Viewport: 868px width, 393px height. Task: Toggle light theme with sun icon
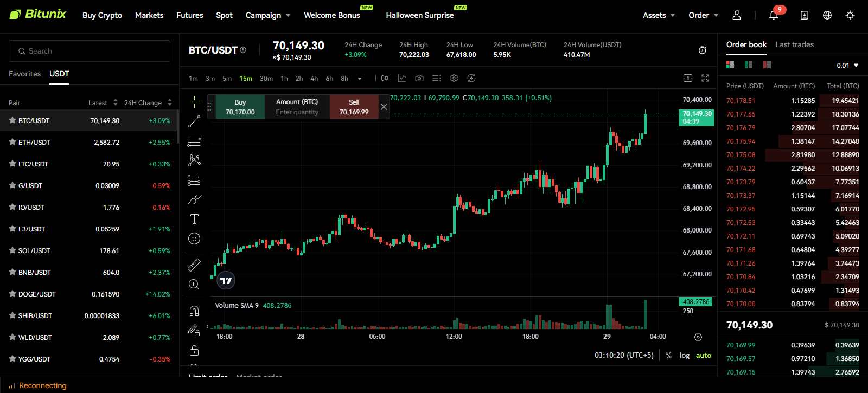point(850,15)
